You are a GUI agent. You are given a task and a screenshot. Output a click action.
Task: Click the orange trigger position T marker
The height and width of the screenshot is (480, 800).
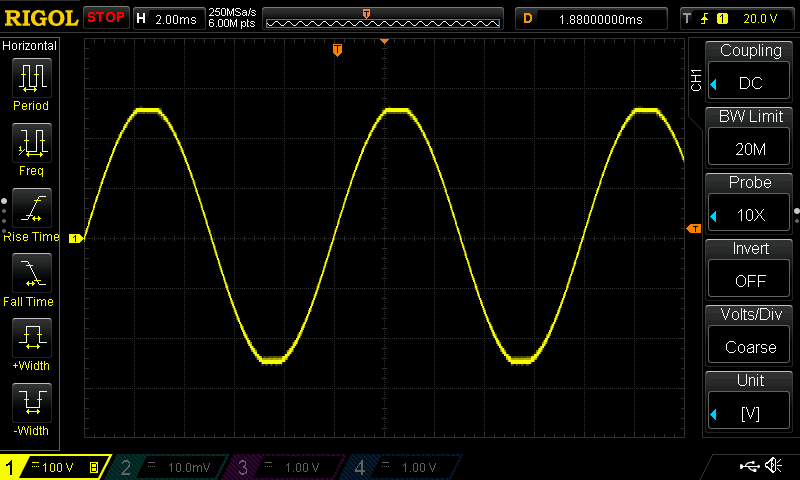point(337,50)
